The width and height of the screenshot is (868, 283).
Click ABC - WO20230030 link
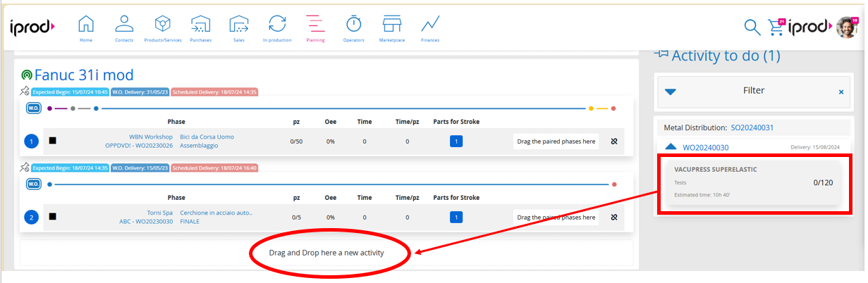tap(146, 221)
